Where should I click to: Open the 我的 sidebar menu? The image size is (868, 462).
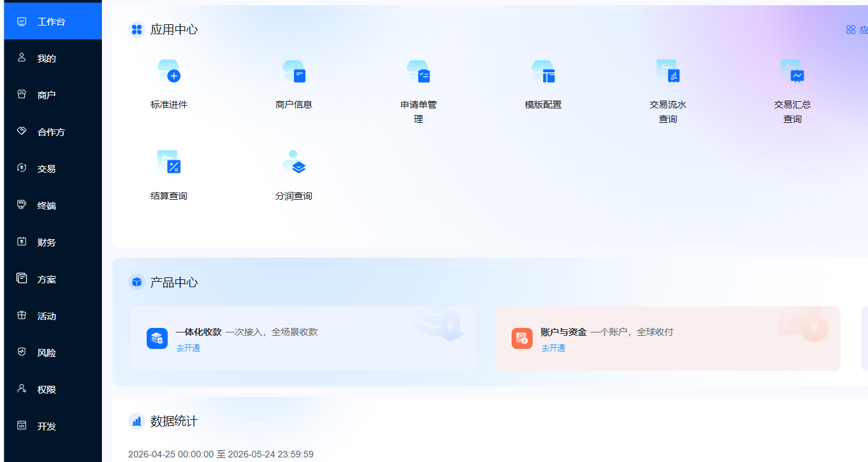click(53, 58)
